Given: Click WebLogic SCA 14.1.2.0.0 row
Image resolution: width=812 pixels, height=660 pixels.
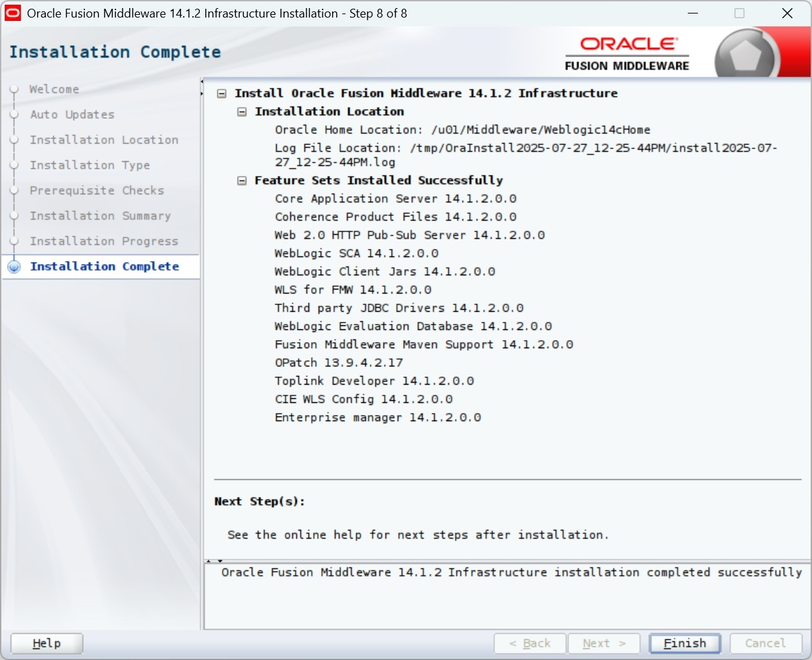Looking at the screenshot, I should click(356, 253).
